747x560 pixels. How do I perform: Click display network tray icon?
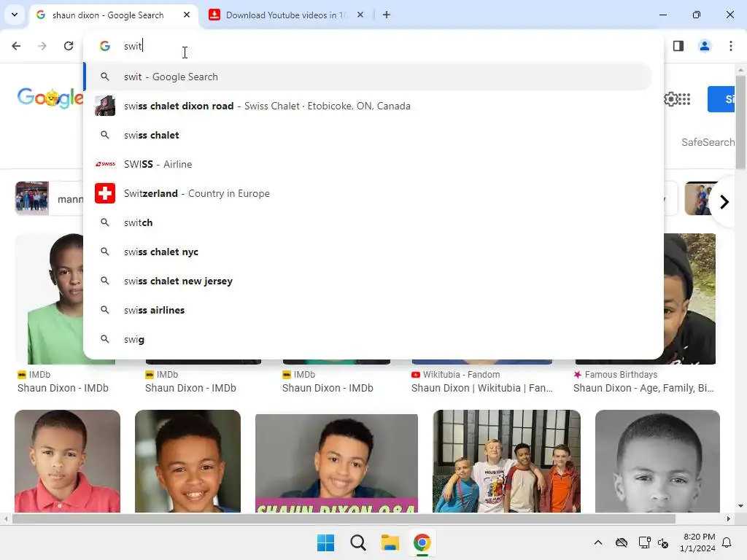click(x=645, y=542)
